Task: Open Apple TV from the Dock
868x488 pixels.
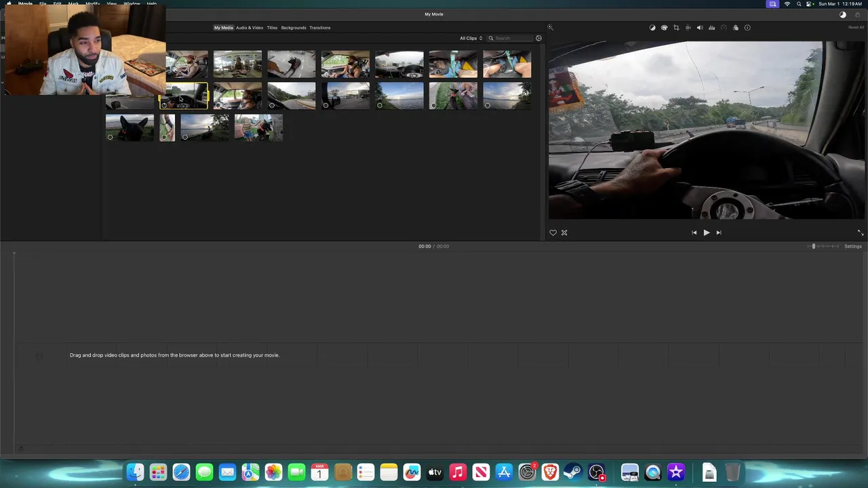Action: 435,472
